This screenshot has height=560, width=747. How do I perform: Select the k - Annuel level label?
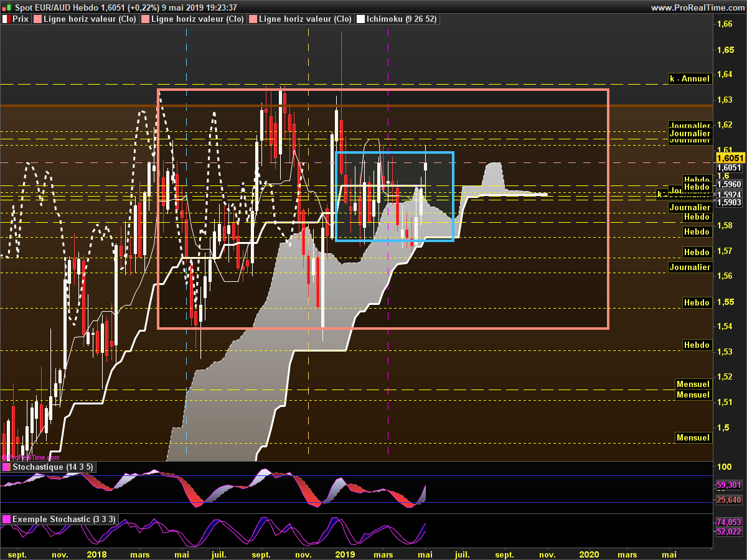click(x=689, y=79)
